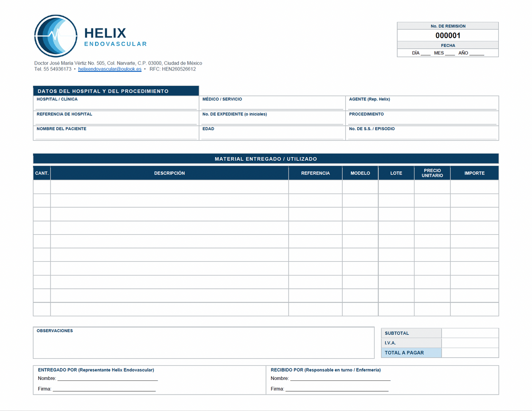Click the FECHA label
The image size is (532, 411).
[x=448, y=45]
